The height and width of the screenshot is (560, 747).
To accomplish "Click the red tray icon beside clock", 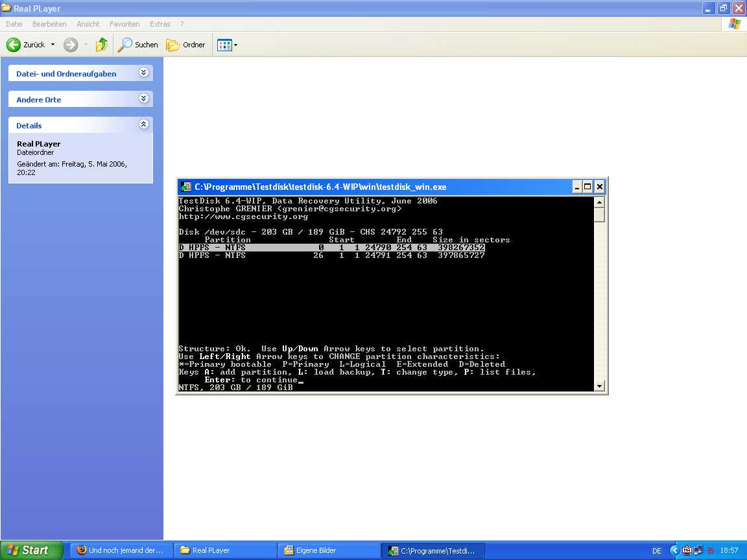I will (x=710, y=551).
